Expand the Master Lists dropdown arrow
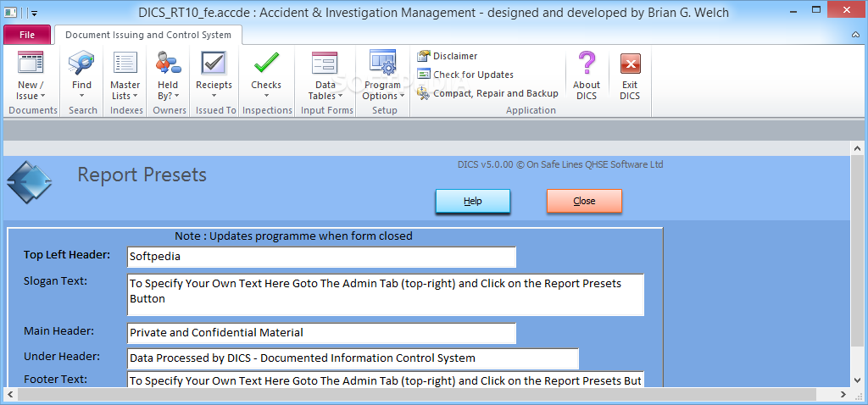The width and height of the screenshot is (868, 405). [136, 97]
